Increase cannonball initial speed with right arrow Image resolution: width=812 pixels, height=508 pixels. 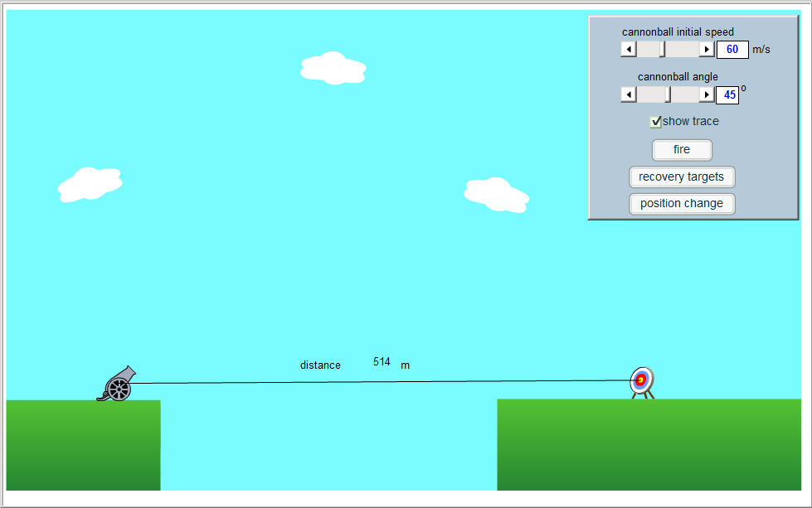pyautogui.click(x=705, y=49)
